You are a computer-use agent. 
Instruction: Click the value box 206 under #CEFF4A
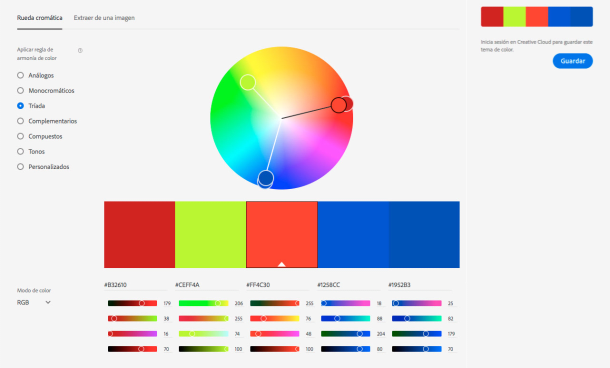[x=238, y=303]
